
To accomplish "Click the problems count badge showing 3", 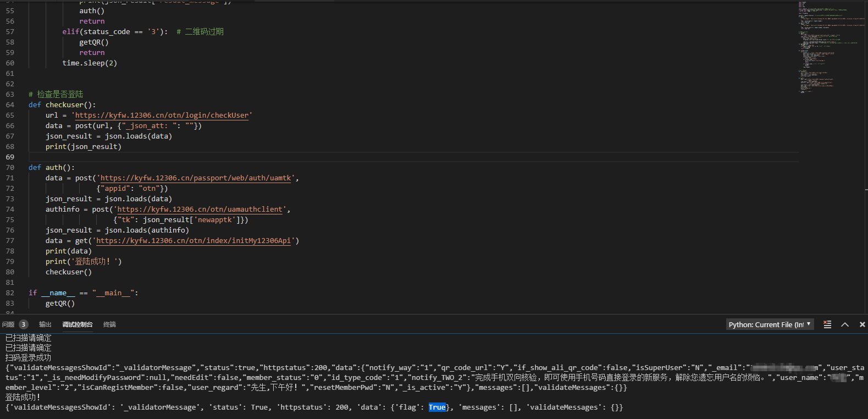I will click(23, 324).
